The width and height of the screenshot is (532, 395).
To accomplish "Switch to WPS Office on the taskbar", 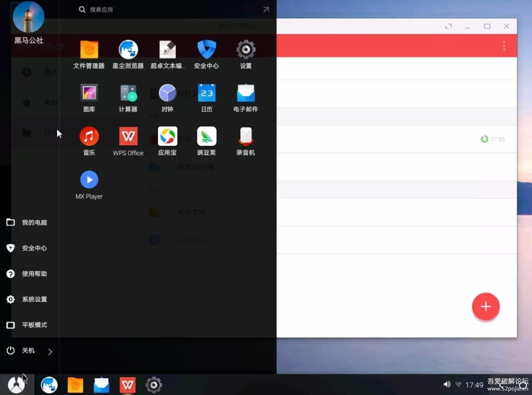I will pos(127,385).
